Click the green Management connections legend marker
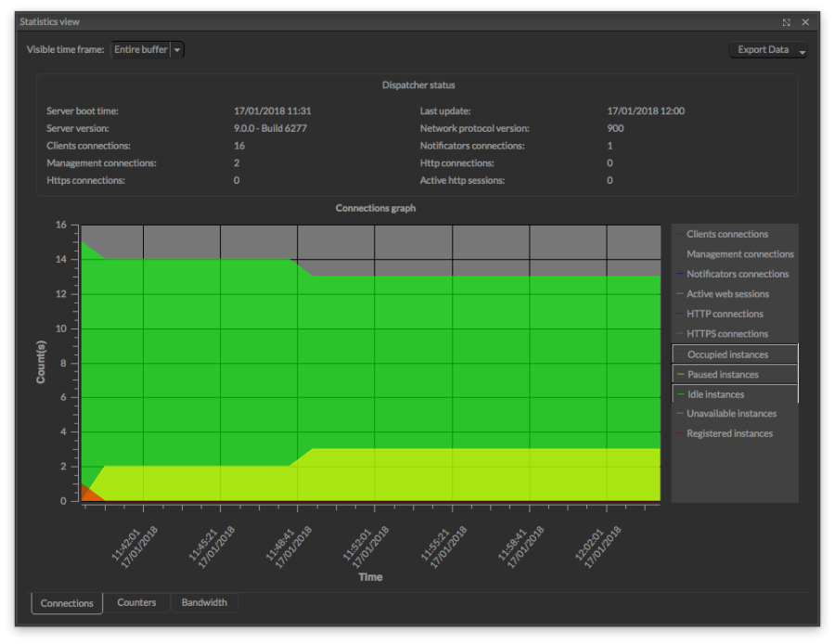Screen dimensions: 835x644 click(679, 253)
